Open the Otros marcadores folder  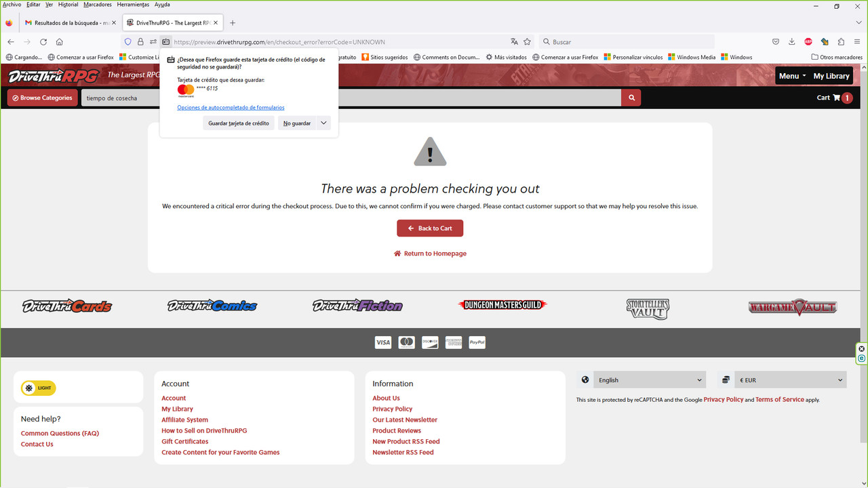pos(837,57)
